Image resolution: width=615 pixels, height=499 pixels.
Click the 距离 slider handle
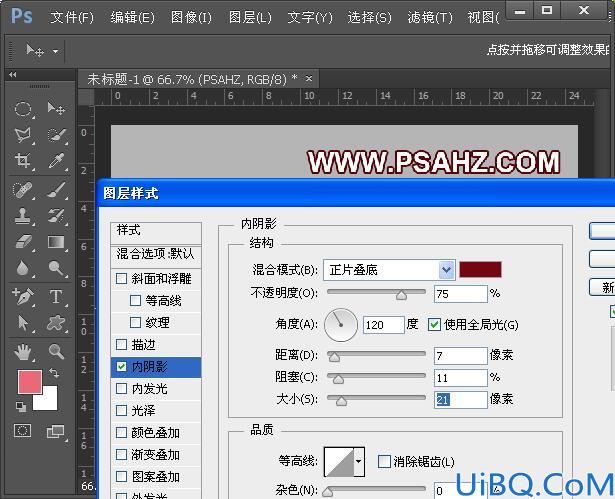coord(334,356)
